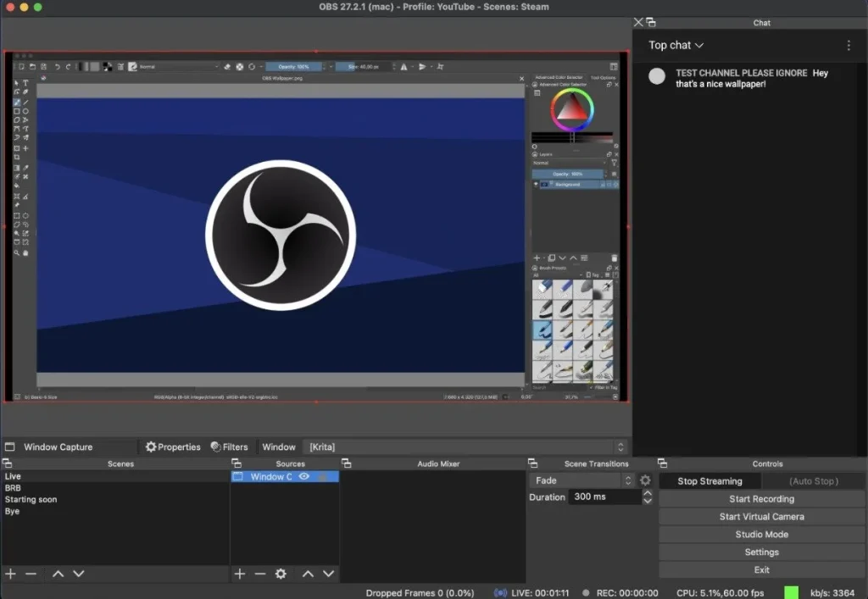
Task: Move the selected scene up in the list
Action: pyautogui.click(x=58, y=574)
